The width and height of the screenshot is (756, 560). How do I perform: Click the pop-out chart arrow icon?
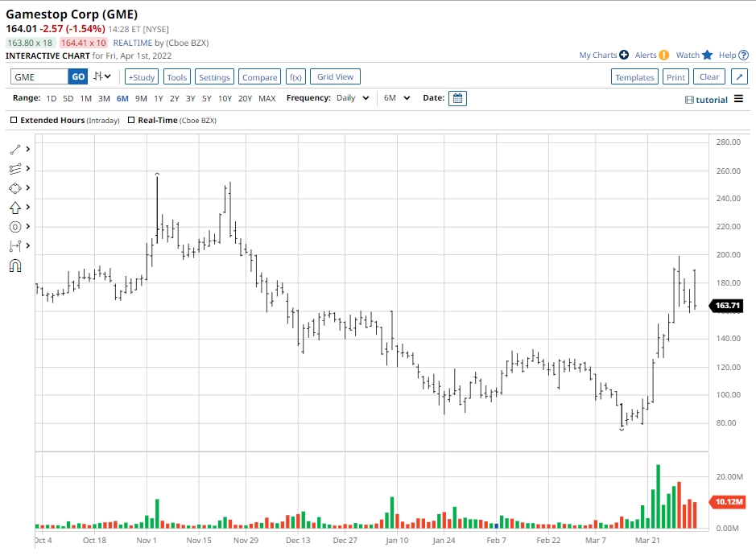pyautogui.click(x=739, y=77)
